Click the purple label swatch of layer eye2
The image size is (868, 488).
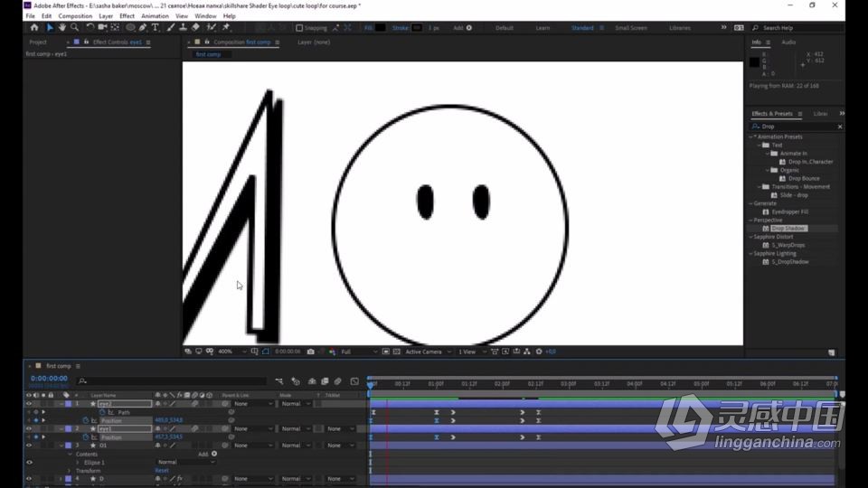point(68,404)
